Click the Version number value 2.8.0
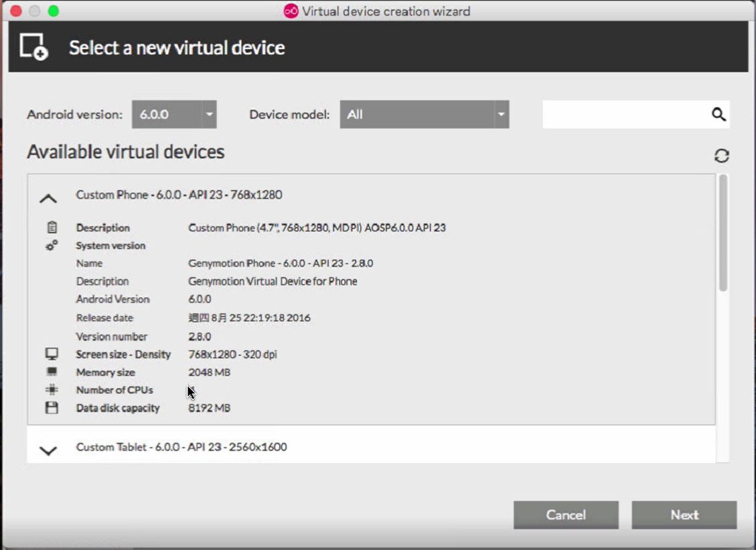The width and height of the screenshot is (756, 550). point(200,337)
